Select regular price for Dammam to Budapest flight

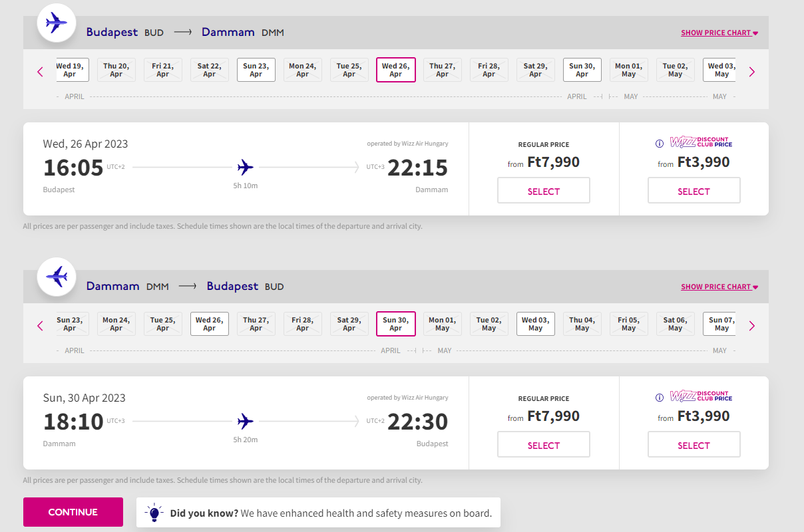544,445
